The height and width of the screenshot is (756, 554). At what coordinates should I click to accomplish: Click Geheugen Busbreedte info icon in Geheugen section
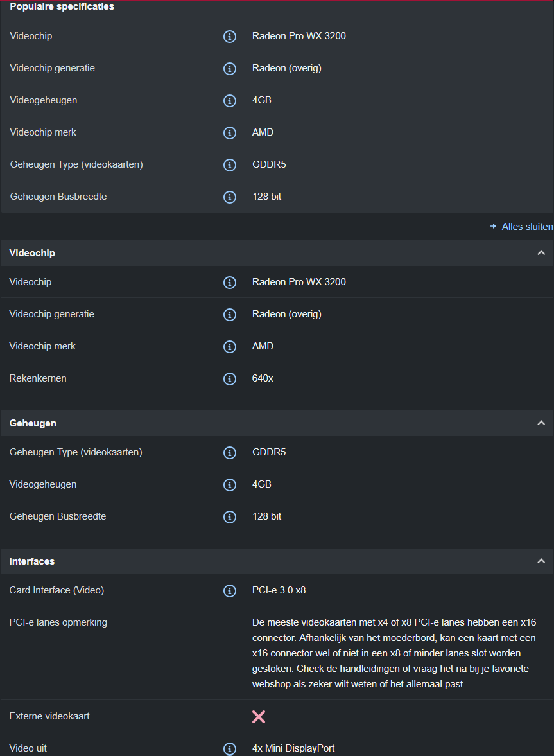pos(230,517)
